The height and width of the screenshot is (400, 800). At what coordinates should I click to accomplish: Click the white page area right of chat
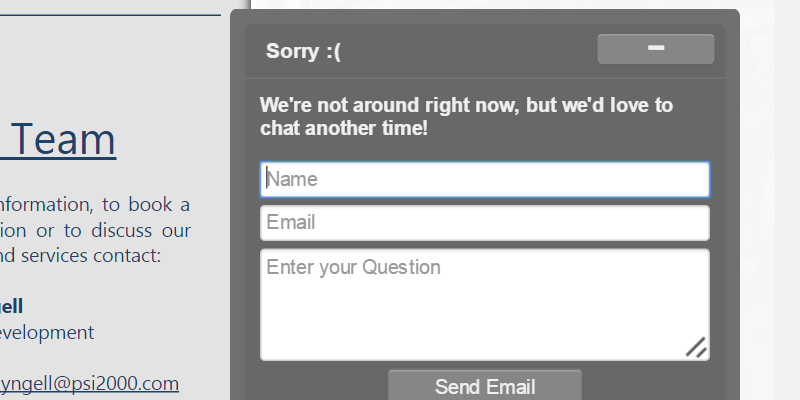(x=770, y=200)
